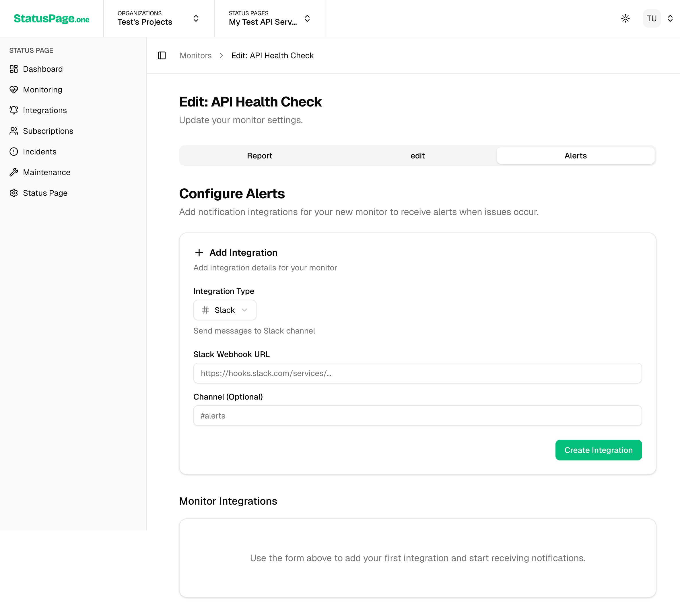Click the 'Integration Type' label
680x616 pixels.
tap(224, 291)
